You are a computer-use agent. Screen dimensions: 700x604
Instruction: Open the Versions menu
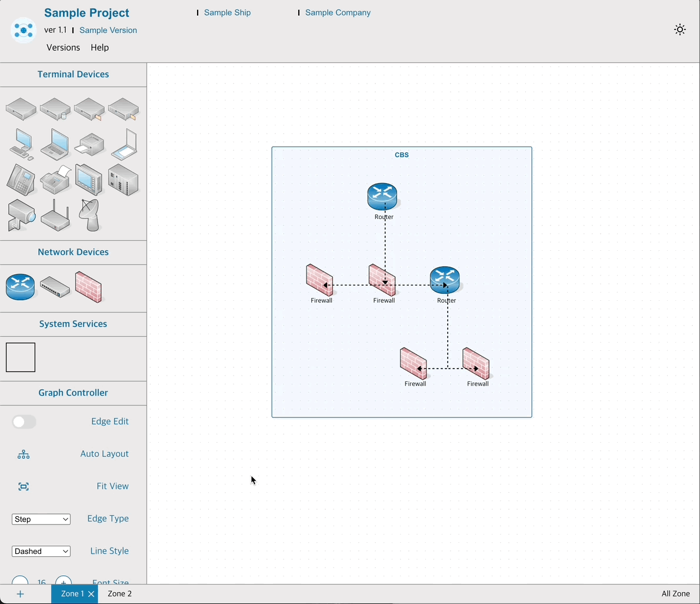coord(63,48)
